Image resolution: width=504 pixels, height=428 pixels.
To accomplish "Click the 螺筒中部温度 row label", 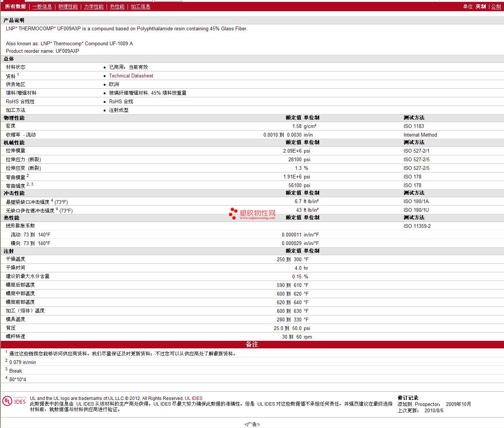I will coord(21,293).
